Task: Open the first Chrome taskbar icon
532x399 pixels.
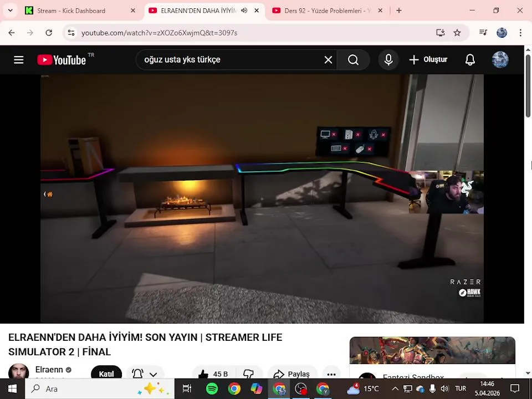Action: 234,389
